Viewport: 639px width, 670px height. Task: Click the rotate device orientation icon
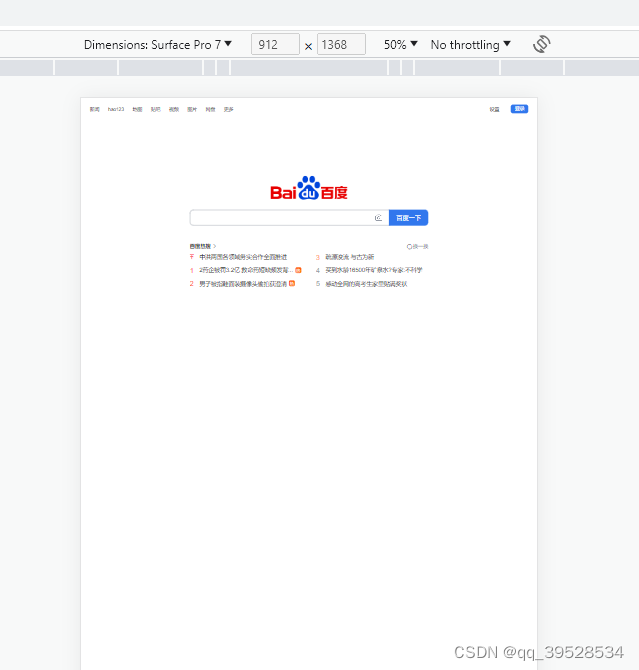pyautogui.click(x=542, y=44)
